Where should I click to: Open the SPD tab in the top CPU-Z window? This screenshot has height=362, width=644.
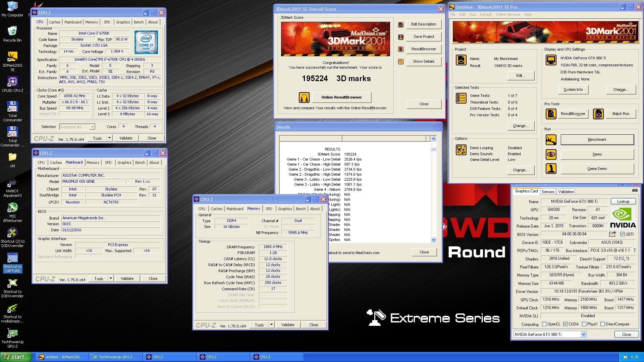[107, 22]
